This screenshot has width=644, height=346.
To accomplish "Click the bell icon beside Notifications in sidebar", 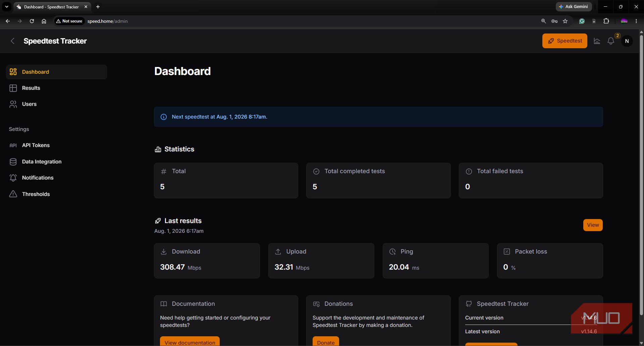I will (13, 178).
